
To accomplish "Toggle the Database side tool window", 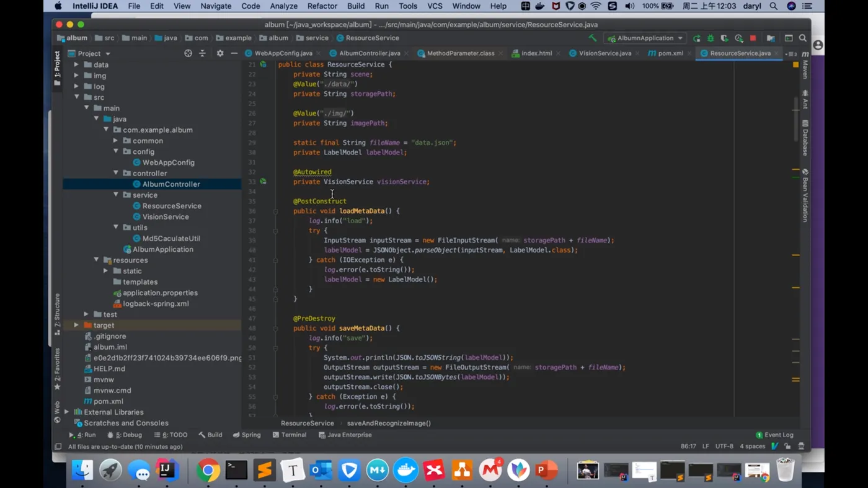I will [805, 138].
